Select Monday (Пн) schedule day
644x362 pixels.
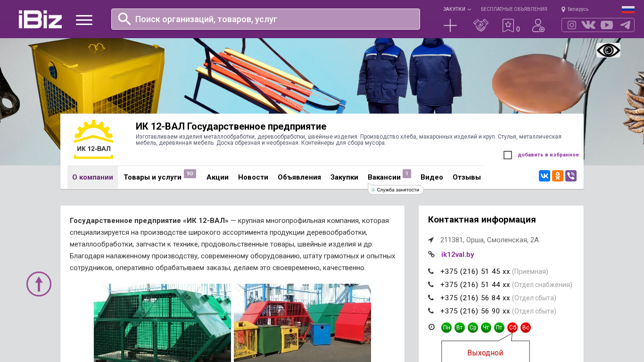tap(446, 328)
